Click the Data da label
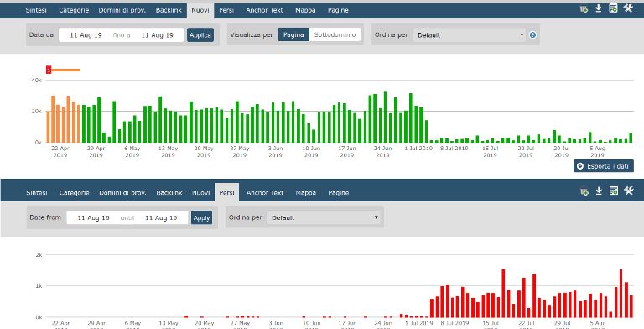Screen dimensions: 644x329 pyautogui.click(x=41, y=35)
